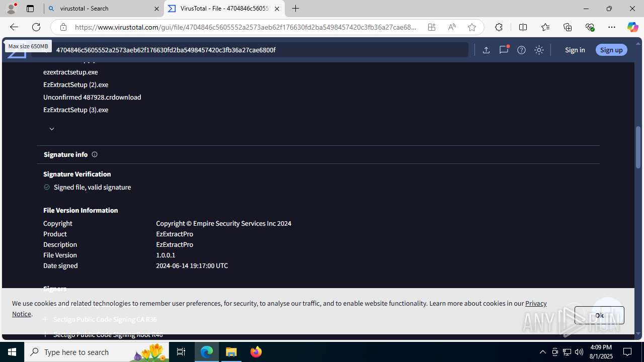Select ezextractsetup.exe file name
The width and height of the screenshot is (644, 362).
pyautogui.click(x=70, y=72)
